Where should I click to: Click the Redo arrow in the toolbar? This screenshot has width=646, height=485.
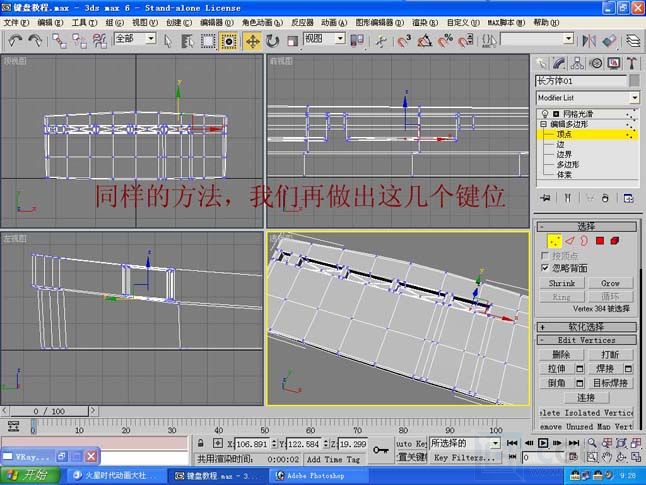pos(35,40)
